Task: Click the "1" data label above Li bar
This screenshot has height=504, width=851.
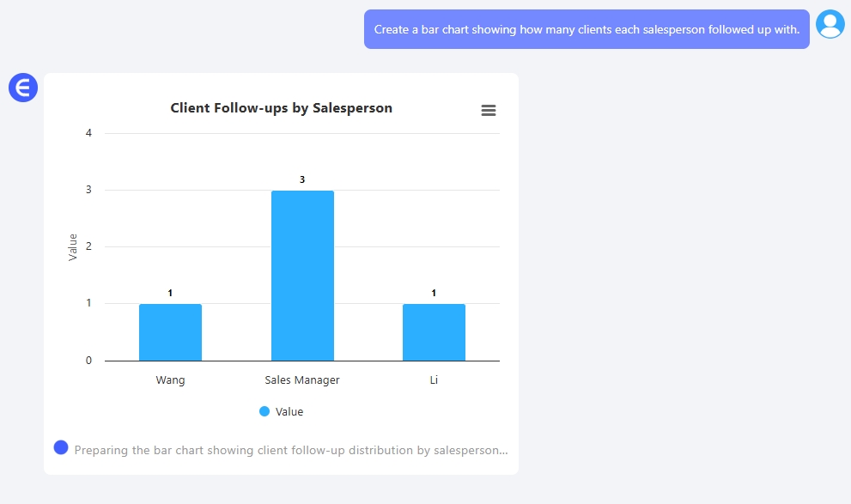Action: 434,293
